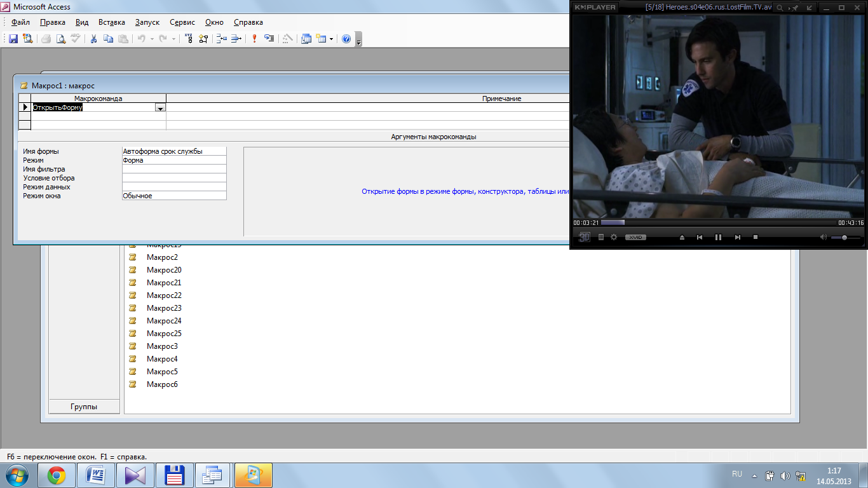Click the Print icon in the Access toolbar
This screenshot has height=488, width=868.
click(46, 39)
